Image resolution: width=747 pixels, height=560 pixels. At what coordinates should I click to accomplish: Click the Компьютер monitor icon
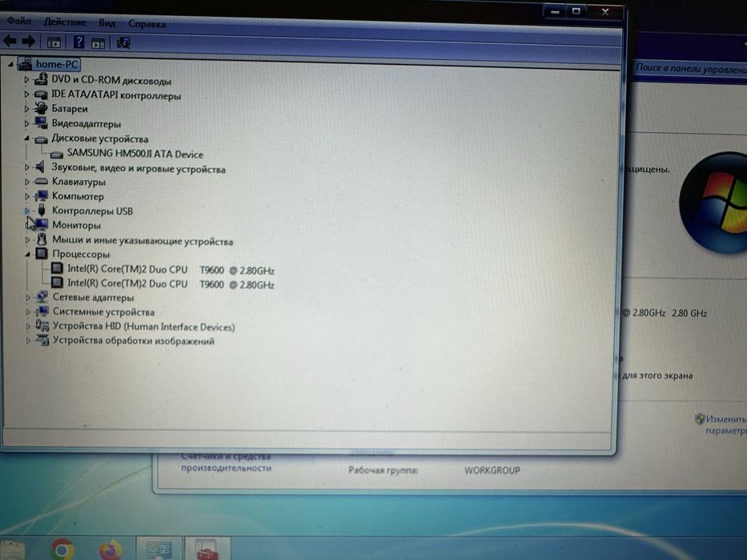coord(42,195)
